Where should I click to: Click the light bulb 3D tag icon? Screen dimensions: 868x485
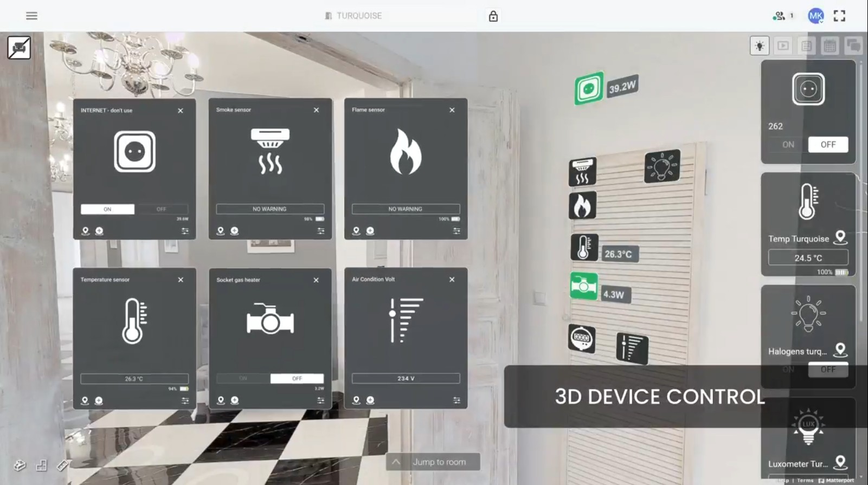[x=662, y=166]
